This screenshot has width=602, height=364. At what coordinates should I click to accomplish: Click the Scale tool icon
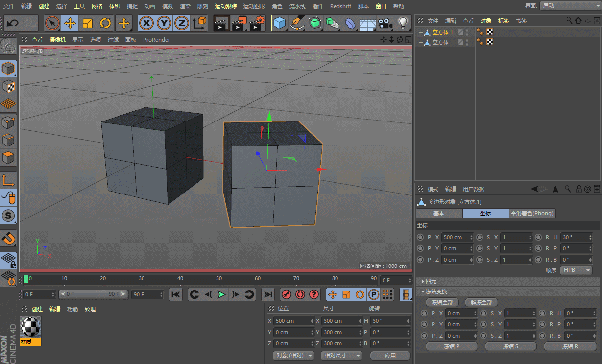click(x=88, y=23)
